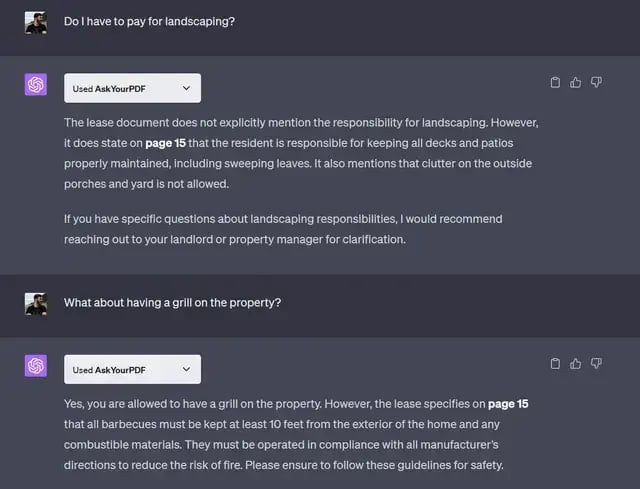Open the page 15 reference in the grill answer
Screen dimensions: 640x489
tap(508, 404)
